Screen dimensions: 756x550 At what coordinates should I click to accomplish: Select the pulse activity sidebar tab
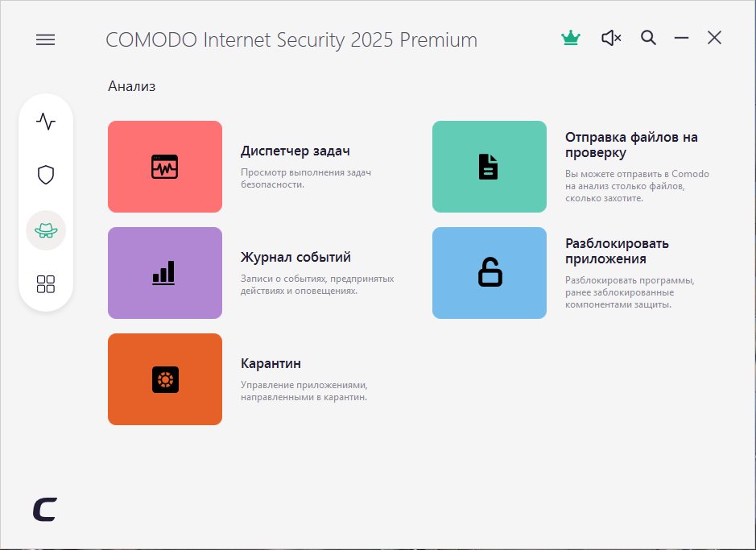pyautogui.click(x=46, y=122)
